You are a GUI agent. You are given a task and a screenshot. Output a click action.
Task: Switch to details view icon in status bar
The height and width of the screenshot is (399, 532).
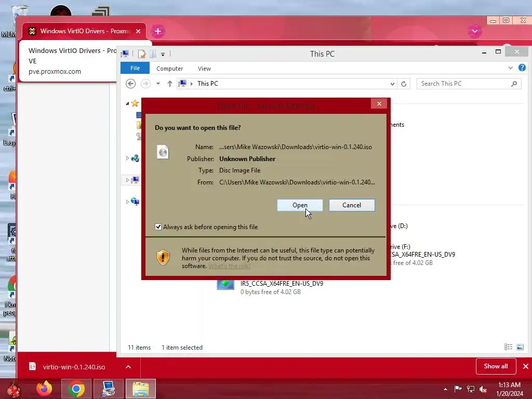pos(508,347)
